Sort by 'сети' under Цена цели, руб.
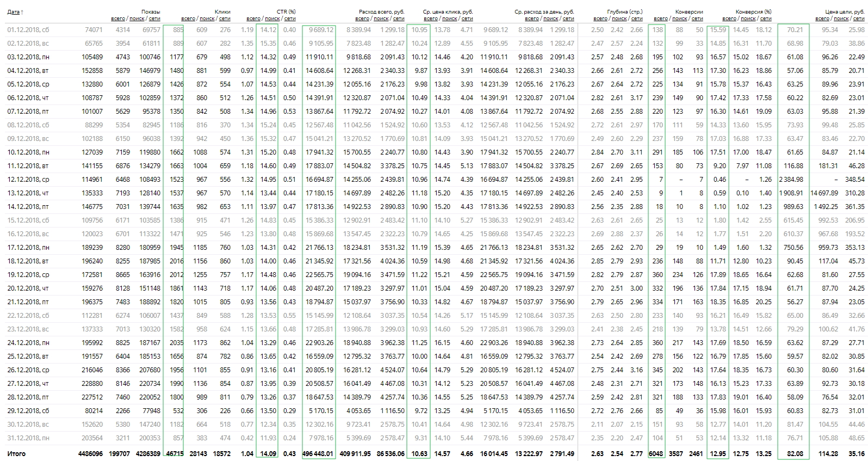Screen dimensions: 868x461 (x=859, y=19)
